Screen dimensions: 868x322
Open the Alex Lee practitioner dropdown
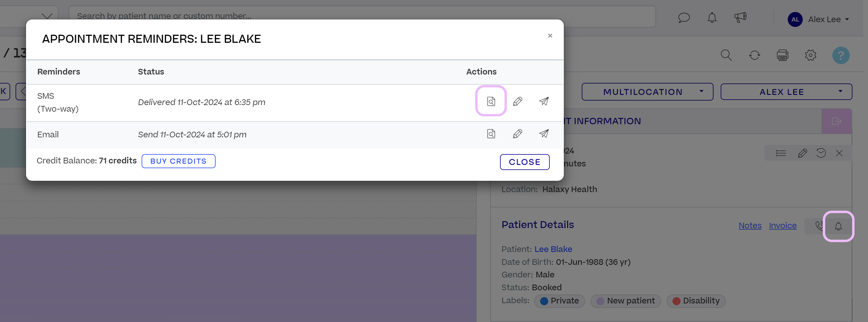(786, 92)
